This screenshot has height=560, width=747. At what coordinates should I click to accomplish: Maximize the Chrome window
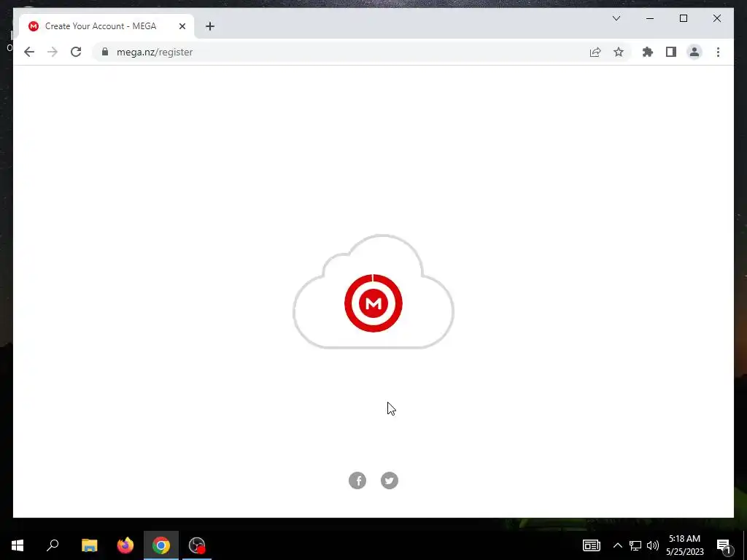683,18
